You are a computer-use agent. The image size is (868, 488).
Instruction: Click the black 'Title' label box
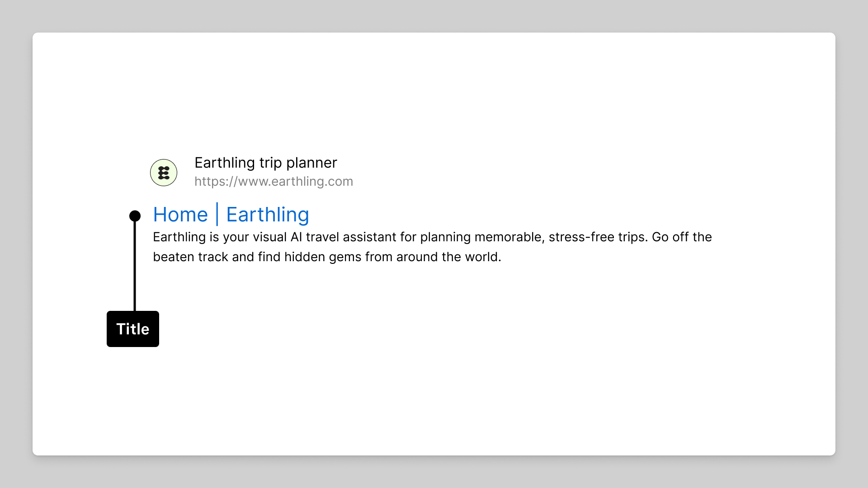(x=133, y=329)
